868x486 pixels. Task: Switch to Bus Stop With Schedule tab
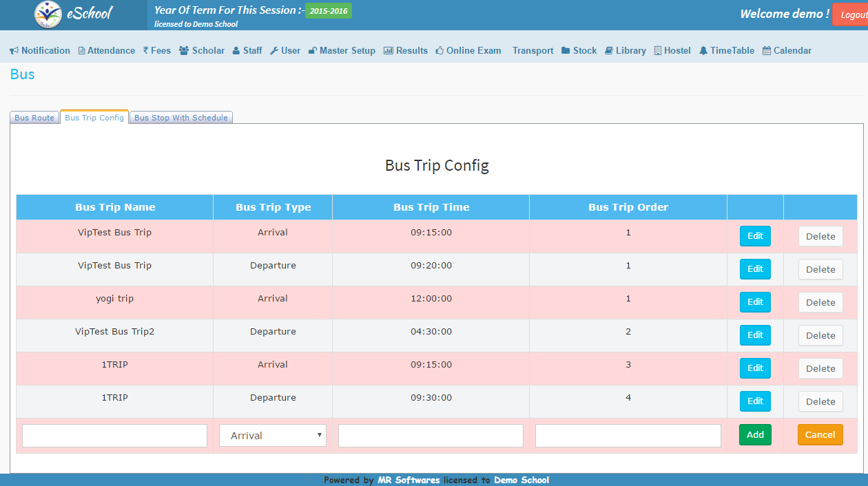click(x=181, y=118)
